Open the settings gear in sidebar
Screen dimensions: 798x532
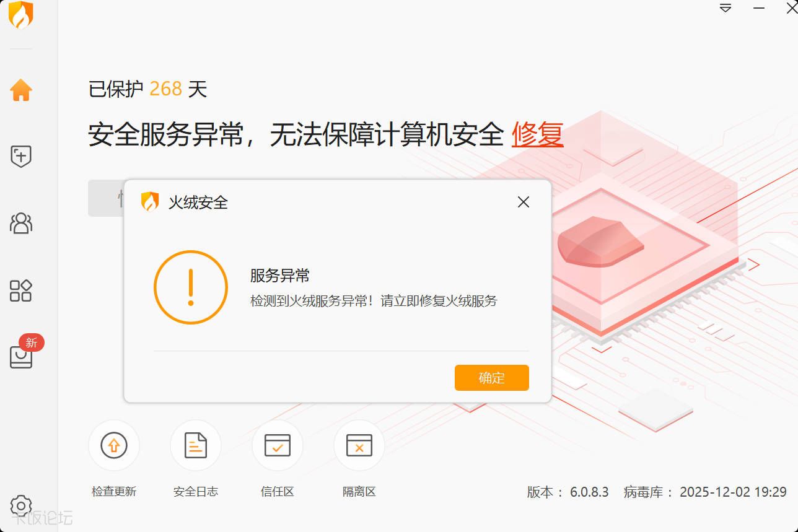(x=21, y=505)
